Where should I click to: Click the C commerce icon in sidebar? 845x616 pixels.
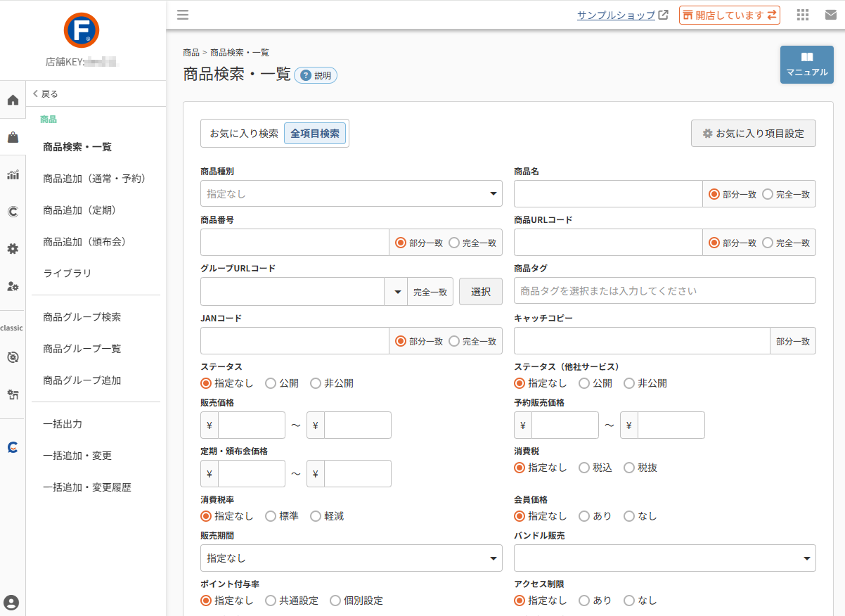tap(13, 211)
